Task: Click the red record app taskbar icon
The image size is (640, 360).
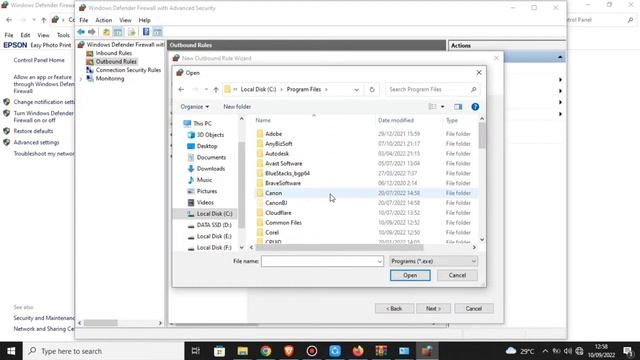Action: pos(312,351)
